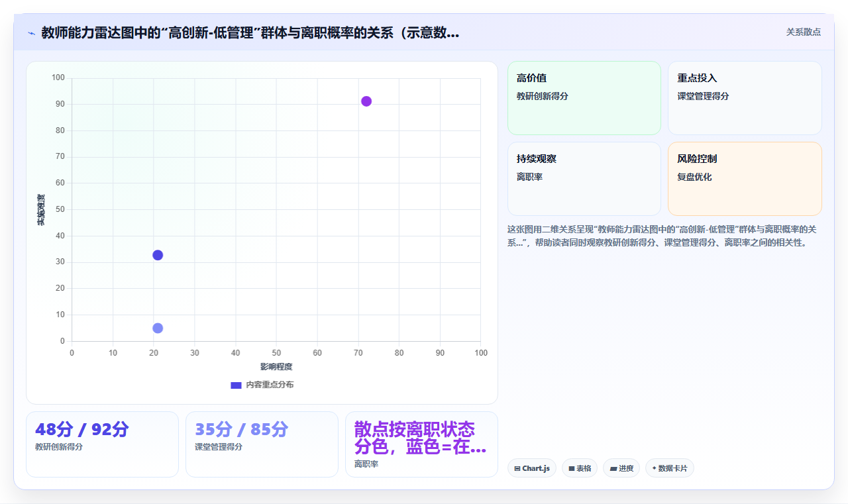
Task: Click 离职率 text in 持续观察 card
Action: coord(529,177)
